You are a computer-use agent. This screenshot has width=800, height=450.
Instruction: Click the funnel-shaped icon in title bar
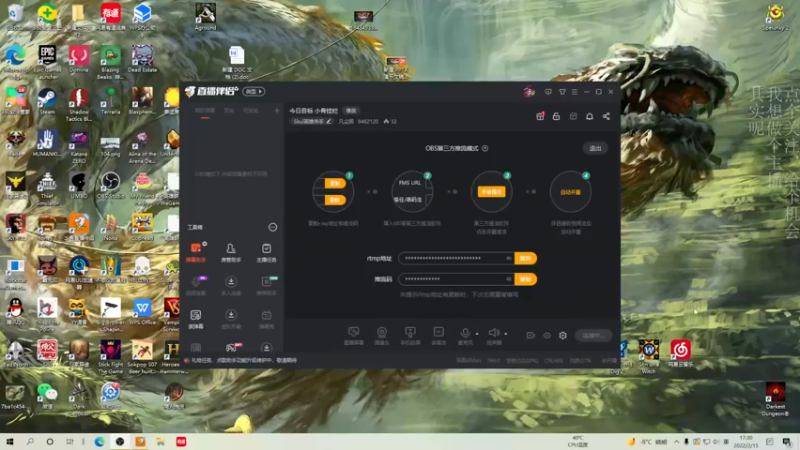click(x=562, y=92)
